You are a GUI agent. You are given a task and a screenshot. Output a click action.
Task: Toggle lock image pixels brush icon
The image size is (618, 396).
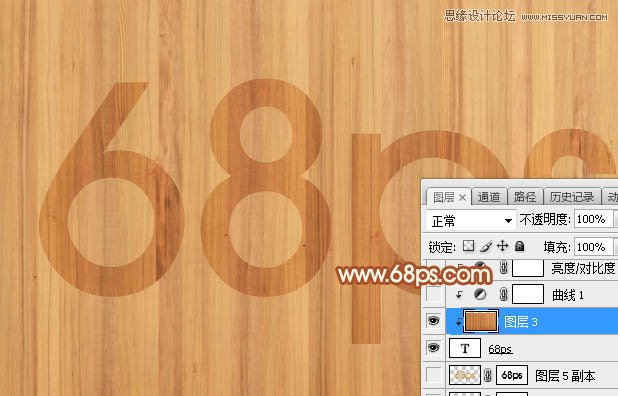(486, 247)
